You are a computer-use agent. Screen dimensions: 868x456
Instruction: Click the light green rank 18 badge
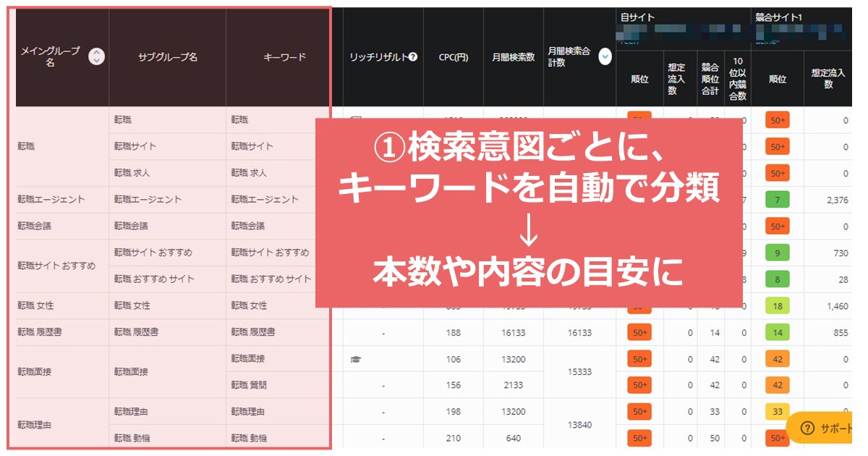click(x=777, y=306)
